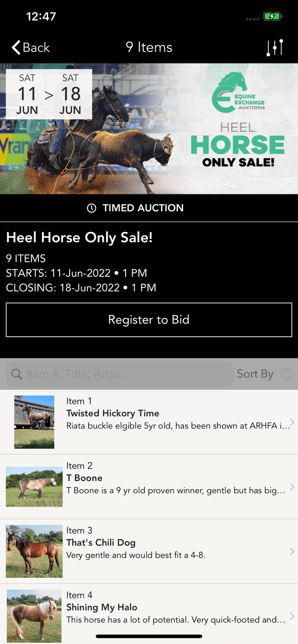Expand Shining My Halo row chevron
298x644 pixels.
tap(291, 616)
